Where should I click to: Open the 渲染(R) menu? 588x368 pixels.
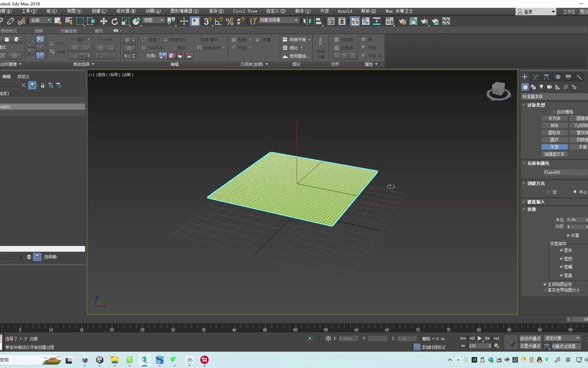pyautogui.click(x=215, y=11)
